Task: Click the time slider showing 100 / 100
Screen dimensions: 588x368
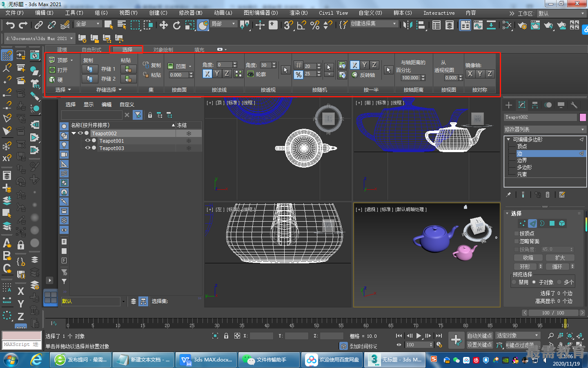Action: (553, 313)
